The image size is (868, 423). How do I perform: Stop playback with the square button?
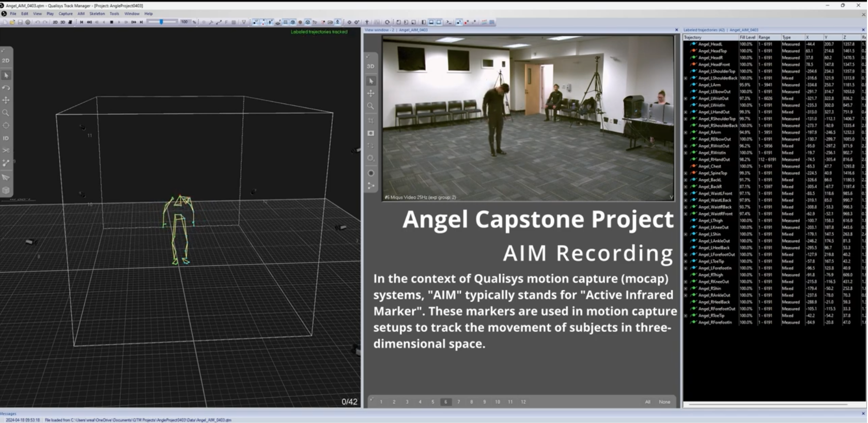tap(112, 22)
